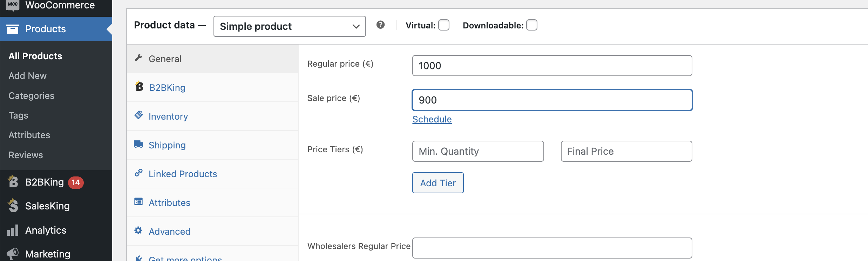Focus the Regular price field
The width and height of the screenshot is (868, 261).
point(552,66)
